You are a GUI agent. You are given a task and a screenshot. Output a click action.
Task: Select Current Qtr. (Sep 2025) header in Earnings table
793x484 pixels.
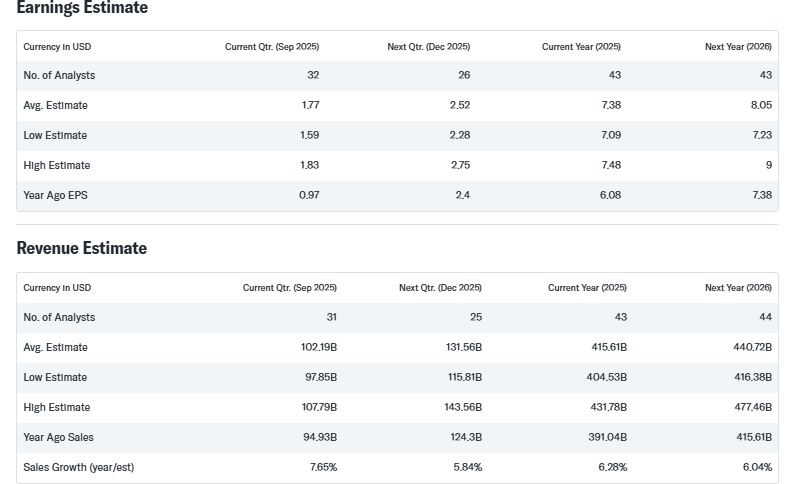click(x=272, y=47)
